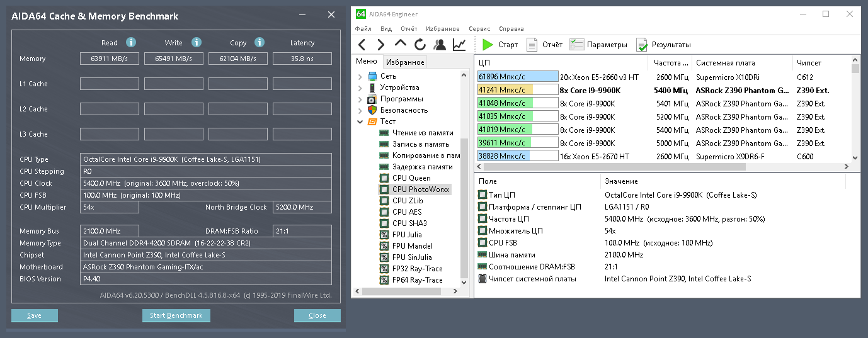The image size is (868, 338).
Task: Click the Start Benchmark button
Action: pyautogui.click(x=176, y=315)
